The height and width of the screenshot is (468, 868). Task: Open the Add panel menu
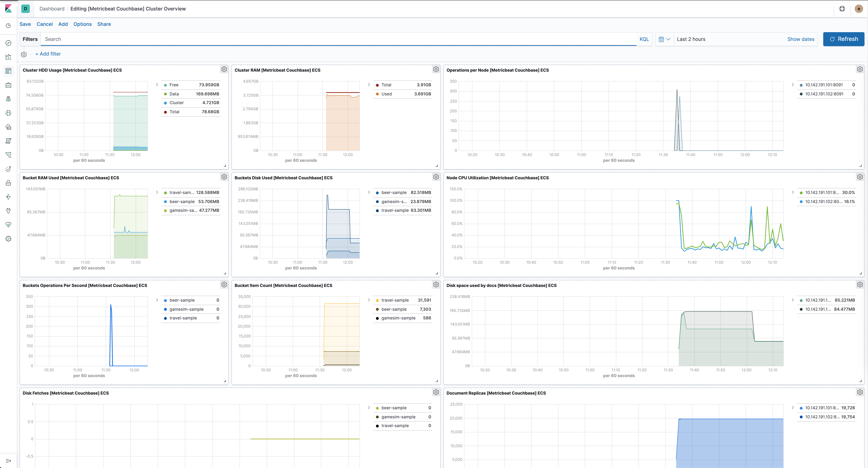(63, 24)
